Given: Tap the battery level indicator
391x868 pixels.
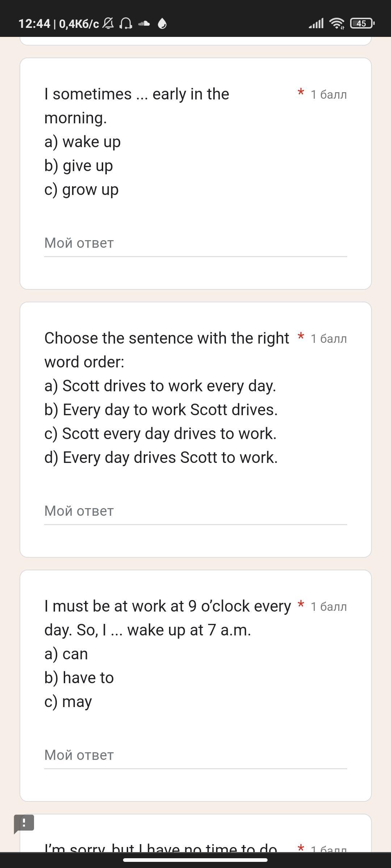Looking at the screenshot, I should 362,24.
